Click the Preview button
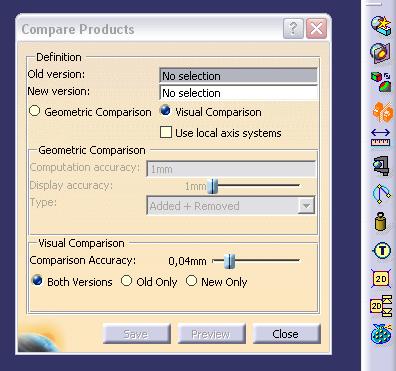Image resolution: width=396 pixels, height=371 pixels. pos(211,334)
